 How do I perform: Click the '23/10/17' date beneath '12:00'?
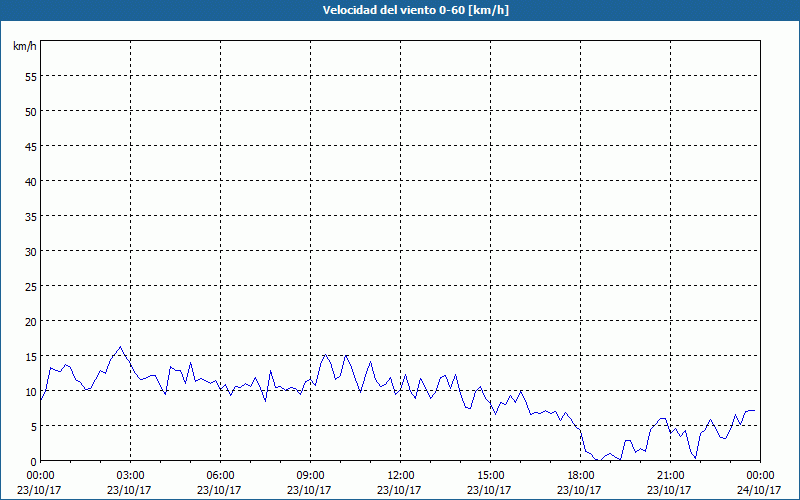399,490
